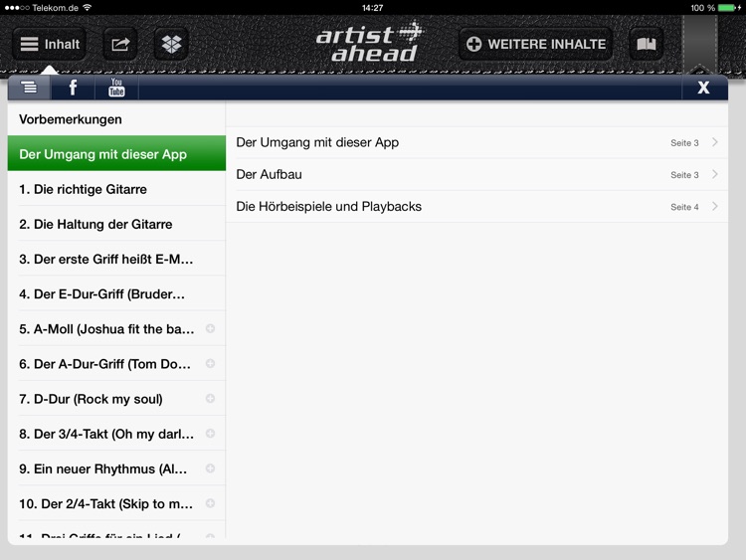Open the book library icon
This screenshot has width=746, height=560.
click(x=647, y=44)
